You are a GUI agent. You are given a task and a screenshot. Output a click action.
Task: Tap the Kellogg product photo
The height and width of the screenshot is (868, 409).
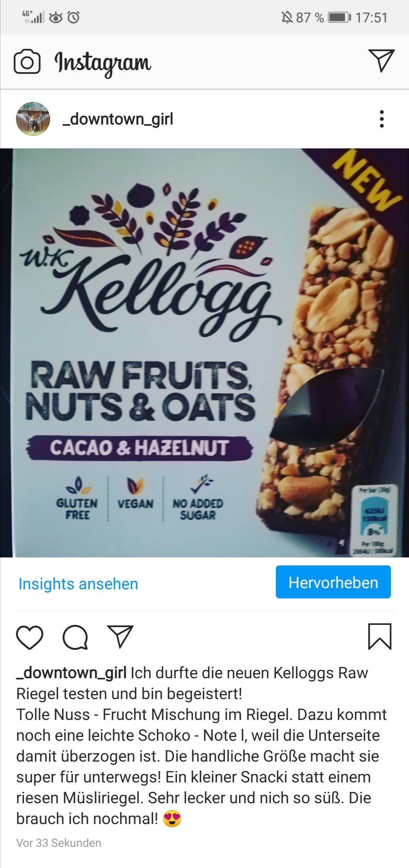tap(204, 353)
